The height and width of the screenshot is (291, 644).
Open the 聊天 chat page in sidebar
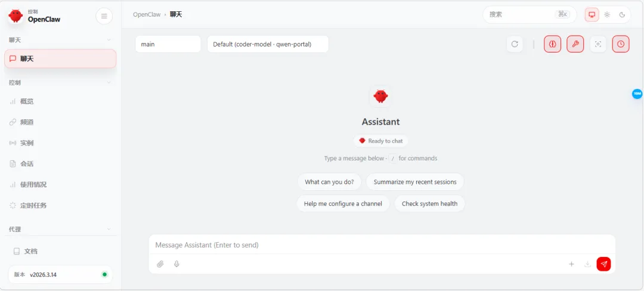point(60,58)
